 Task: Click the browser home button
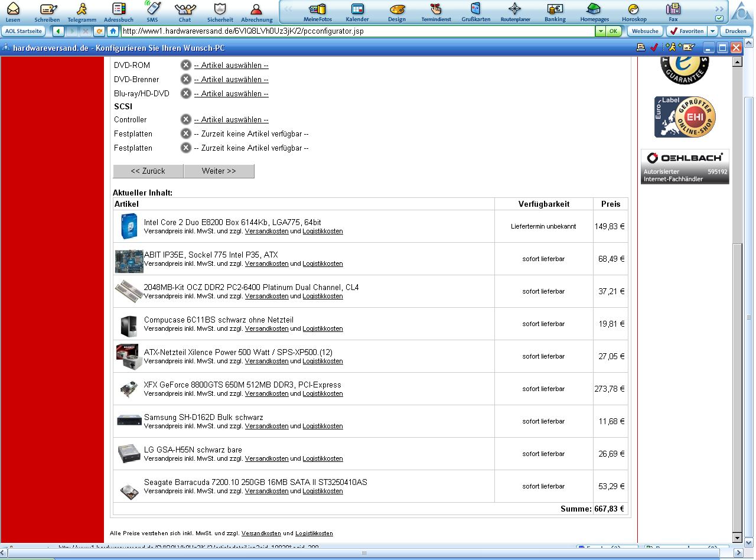click(112, 31)
